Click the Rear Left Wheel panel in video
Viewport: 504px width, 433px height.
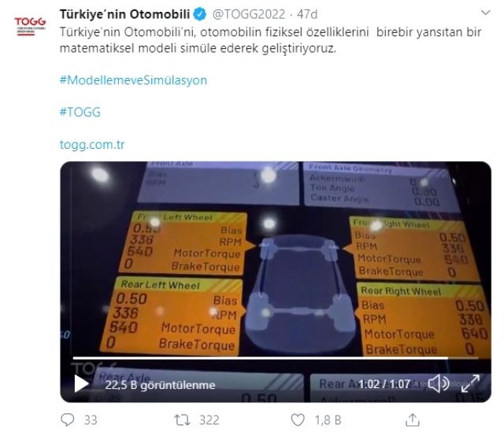coord(173,316)
